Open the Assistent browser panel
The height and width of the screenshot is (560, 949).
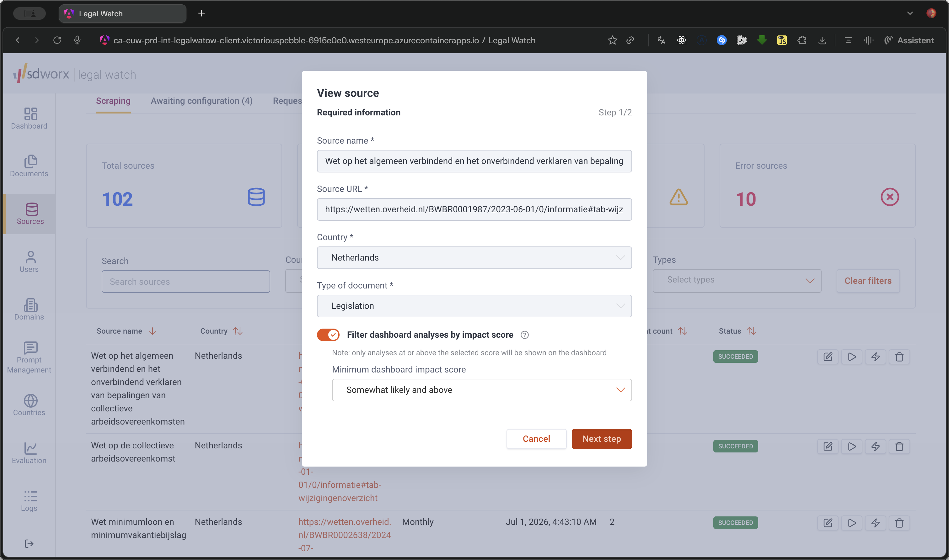pos(909,40)
